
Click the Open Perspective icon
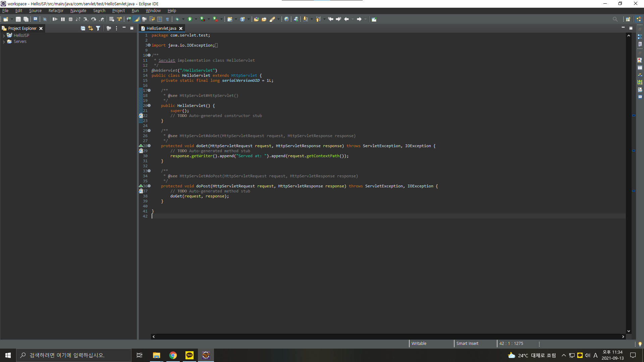(628, 19)
